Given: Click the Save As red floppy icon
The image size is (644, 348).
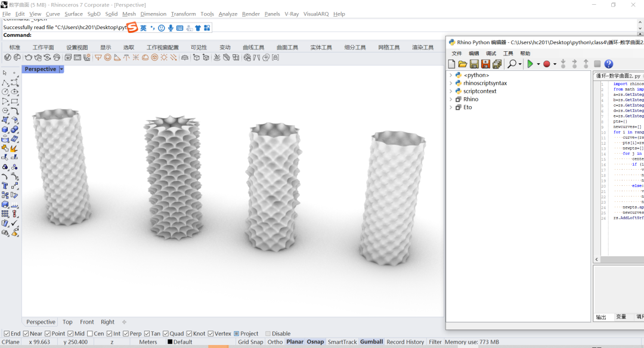Looking at the screenshot, I should click(x=485, y=64).
